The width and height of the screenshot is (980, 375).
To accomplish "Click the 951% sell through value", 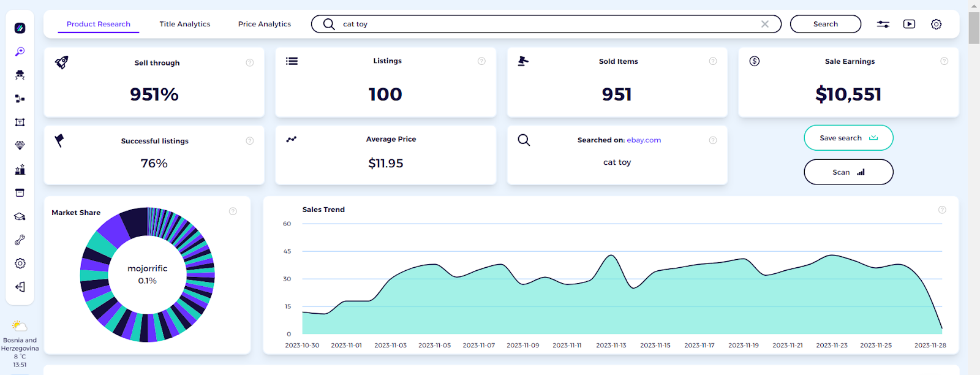I will [154, 94].
